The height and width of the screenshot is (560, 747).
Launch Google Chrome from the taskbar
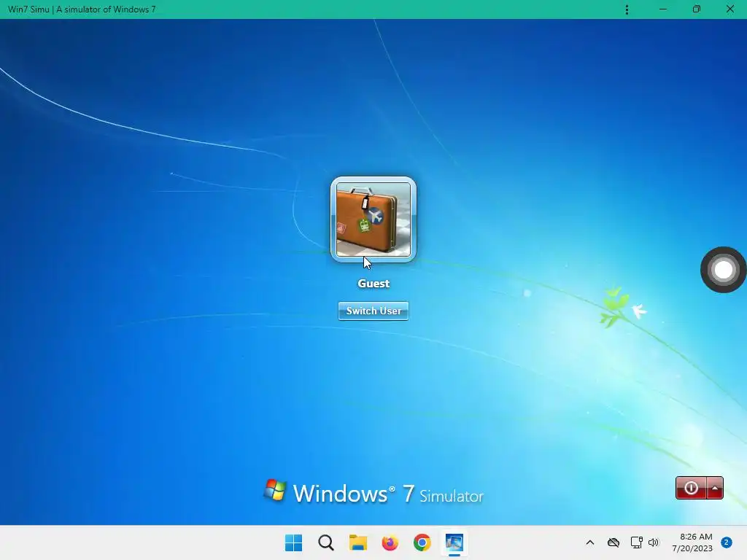point(422,542)
